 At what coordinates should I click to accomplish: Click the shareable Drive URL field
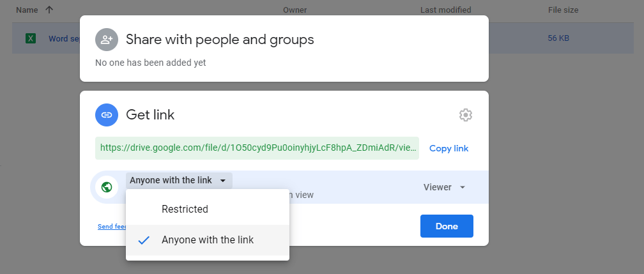[x=257, y=148]
